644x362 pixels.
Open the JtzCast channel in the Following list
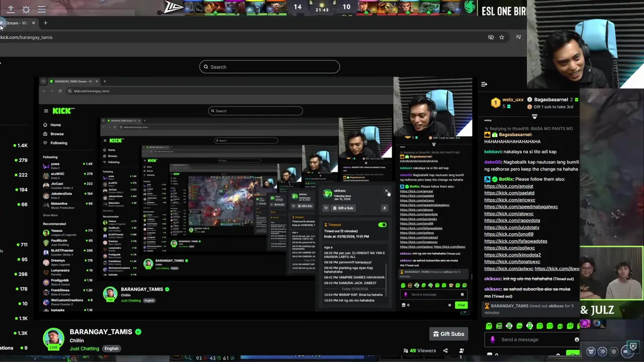(x=68, y=186)
